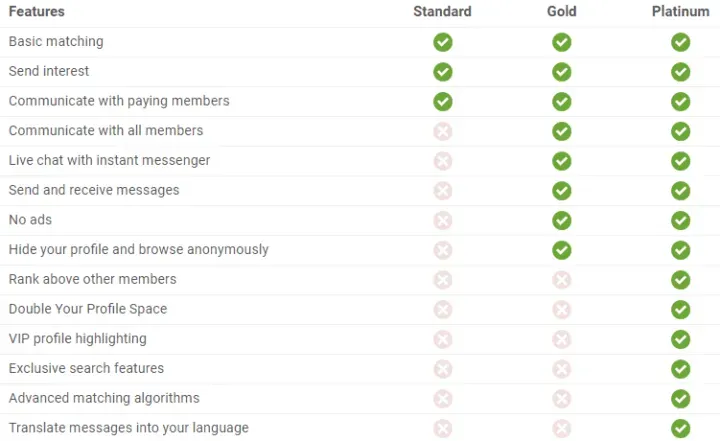Click the Standard X icon for No ads

442,220
